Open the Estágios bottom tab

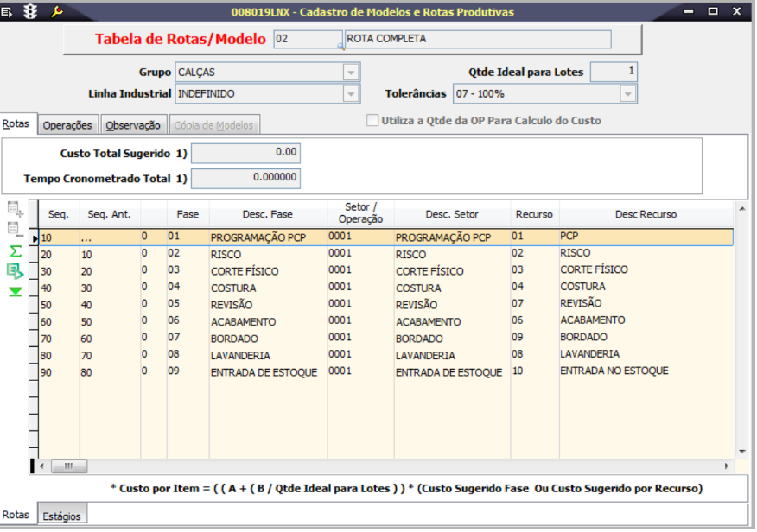pyautogui.click(x=62, y=516)
